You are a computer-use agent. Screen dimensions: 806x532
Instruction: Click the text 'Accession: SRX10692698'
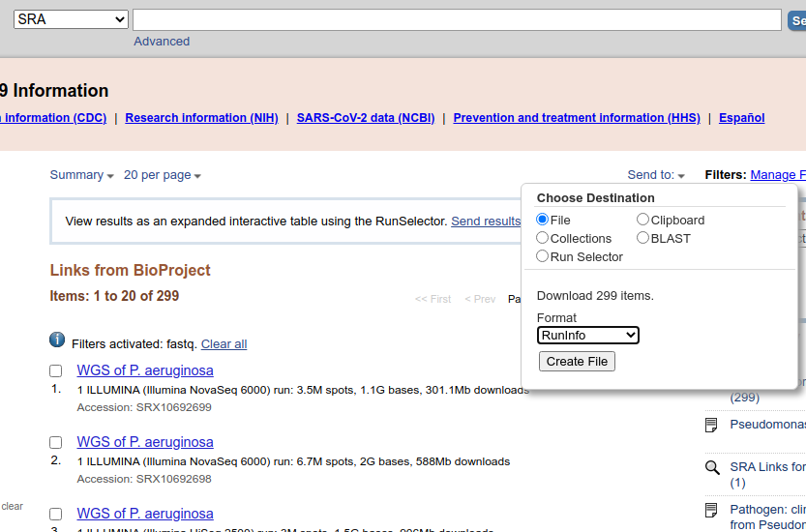pos(144,479)
